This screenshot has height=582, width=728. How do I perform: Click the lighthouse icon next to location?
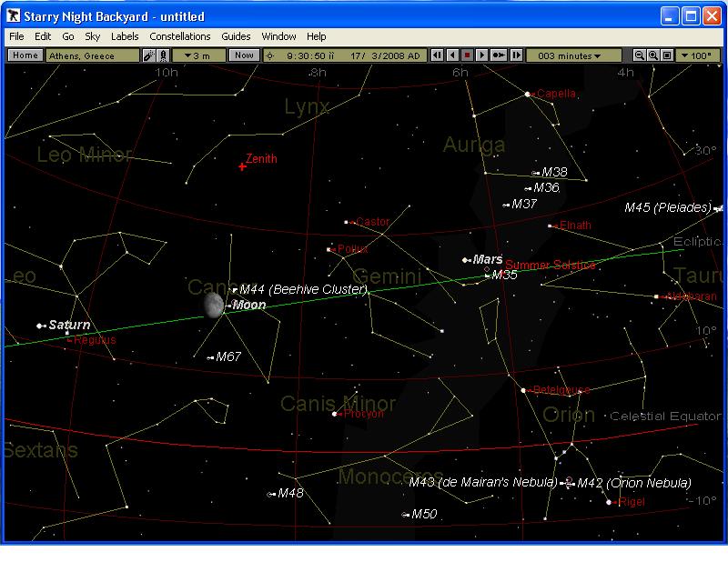point(163,55)
